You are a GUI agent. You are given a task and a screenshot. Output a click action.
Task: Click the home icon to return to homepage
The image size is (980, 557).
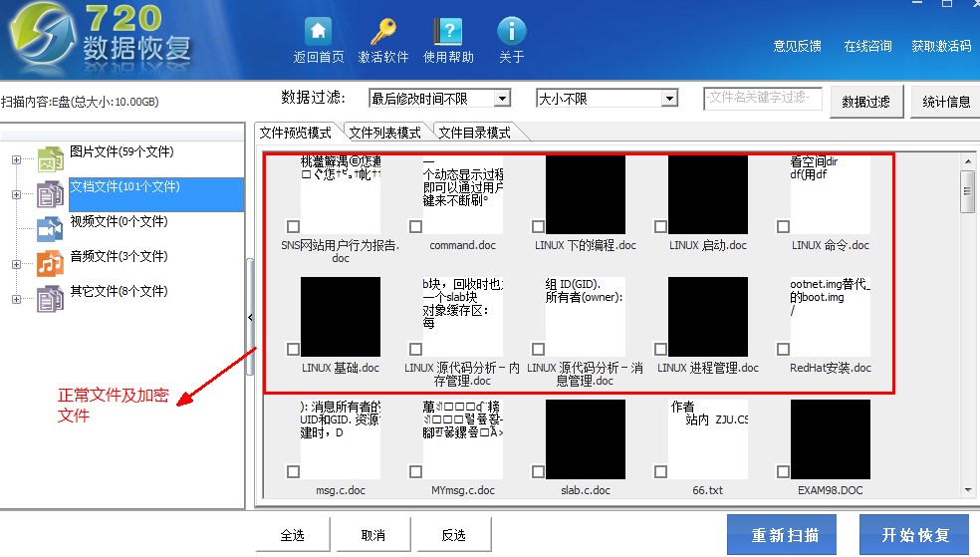point(318,31)
